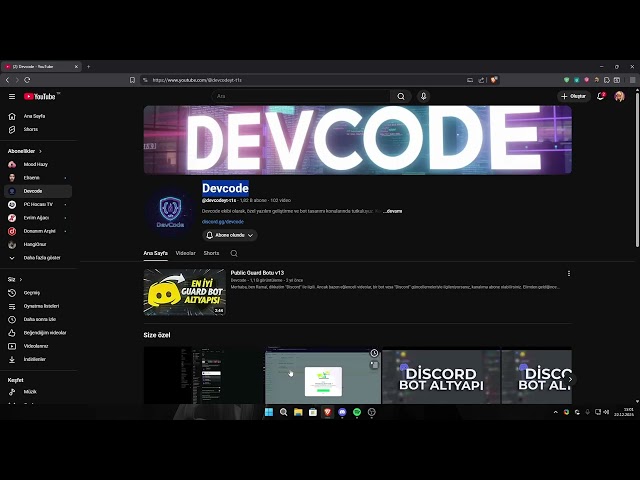
Task: Open the first DISCORD BOT ALTYAPI thumbnail
Action: (441, 376)
